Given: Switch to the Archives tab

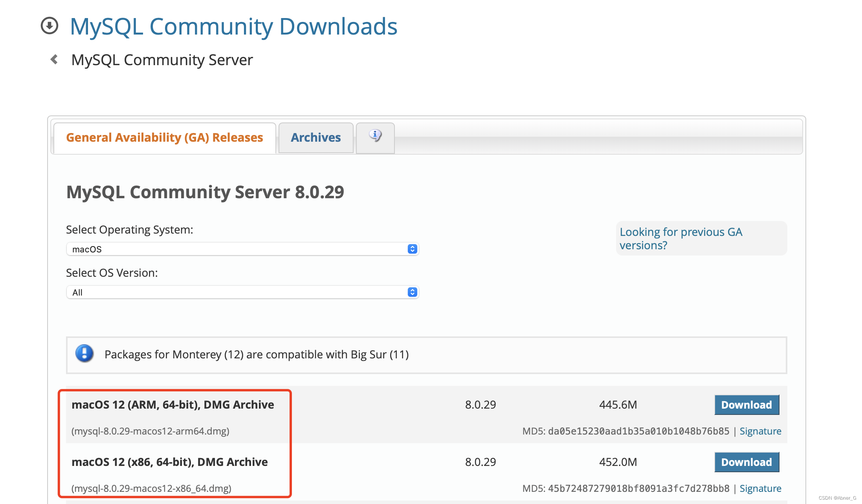Looking at the screenshot, I should click(x=316, y=137).
